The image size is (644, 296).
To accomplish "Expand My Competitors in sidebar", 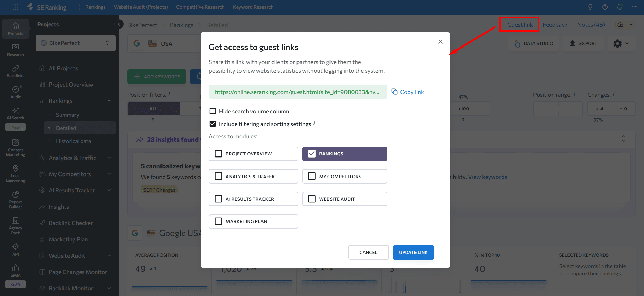I will click(109, 174).
